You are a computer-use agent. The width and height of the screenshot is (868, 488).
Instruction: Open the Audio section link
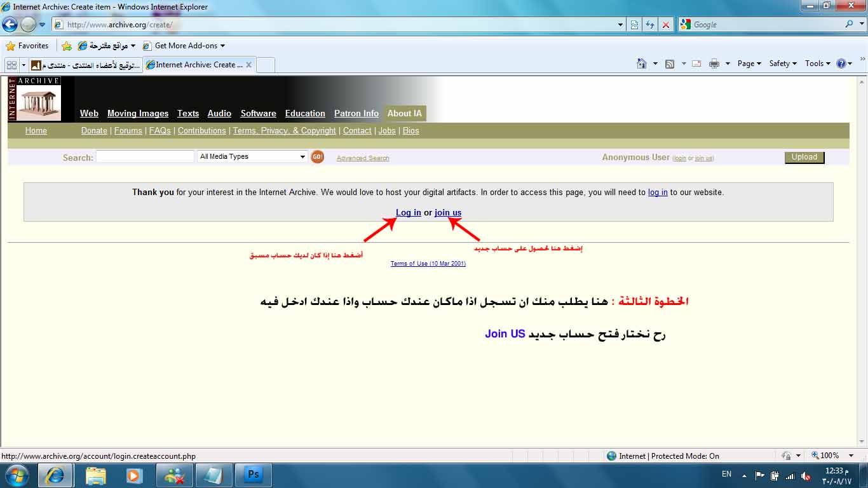coord(219,113)
